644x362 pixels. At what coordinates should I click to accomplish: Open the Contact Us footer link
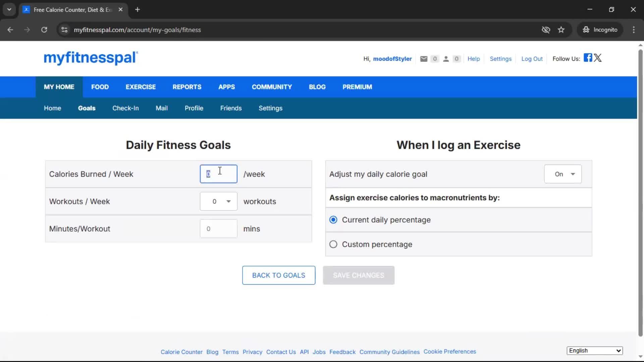click(x=281, y=352)
